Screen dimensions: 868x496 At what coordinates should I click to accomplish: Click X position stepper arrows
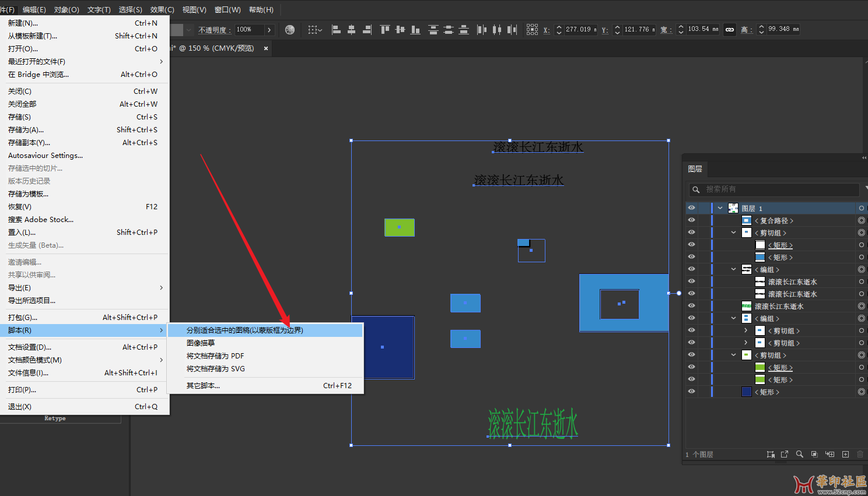(559, 30)
